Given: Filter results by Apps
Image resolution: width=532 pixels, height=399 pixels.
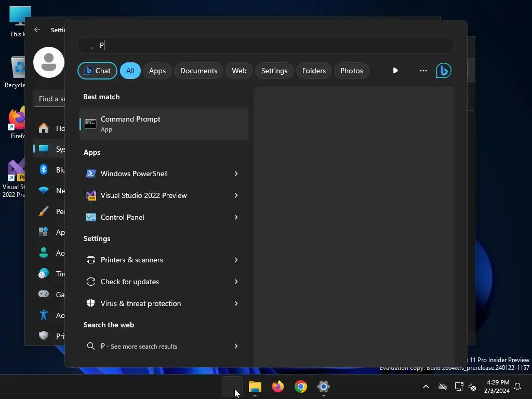Looking at the screenshot, I should coord(157,71).
